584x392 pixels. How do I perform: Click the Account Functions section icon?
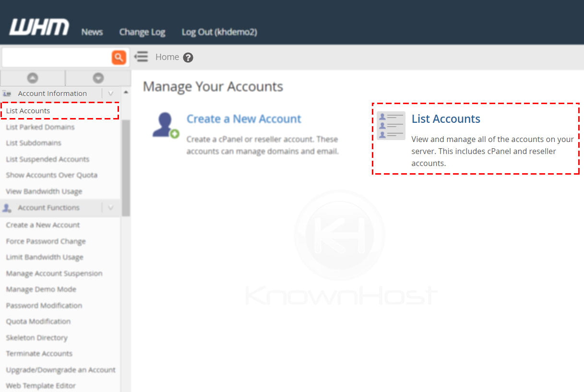coord(7,207)
